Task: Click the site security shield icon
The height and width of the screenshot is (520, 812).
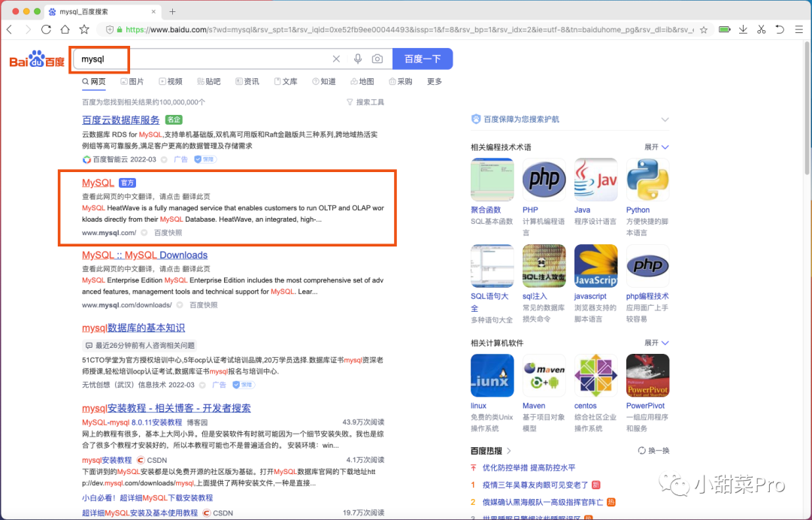Action: [x=109, y=29]
